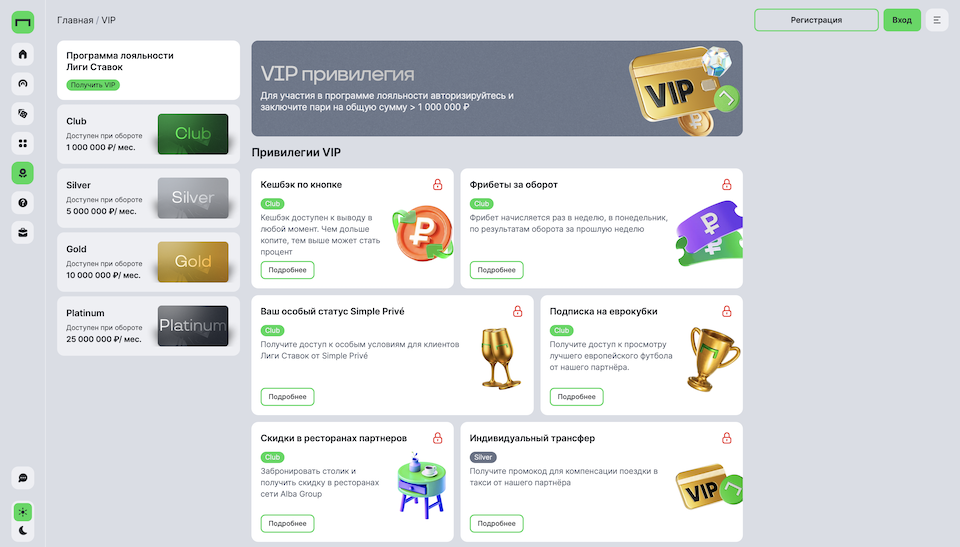The image size is (960, 547).
Task: Open the home icon in sidebar
Action: point(23,54)
